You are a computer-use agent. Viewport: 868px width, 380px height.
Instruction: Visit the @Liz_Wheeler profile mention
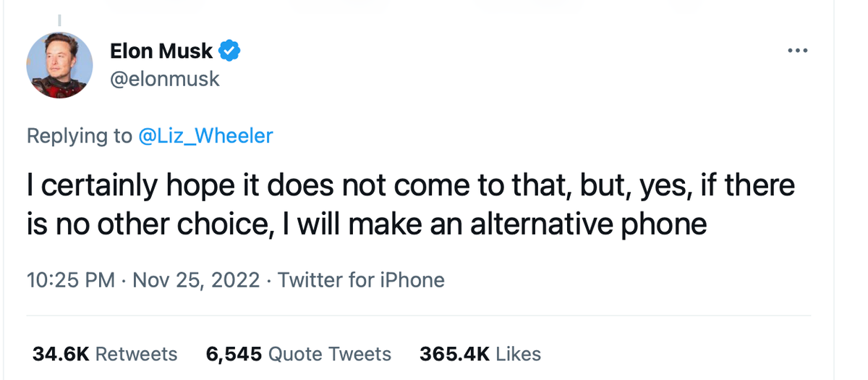click(x=205, y=135)
